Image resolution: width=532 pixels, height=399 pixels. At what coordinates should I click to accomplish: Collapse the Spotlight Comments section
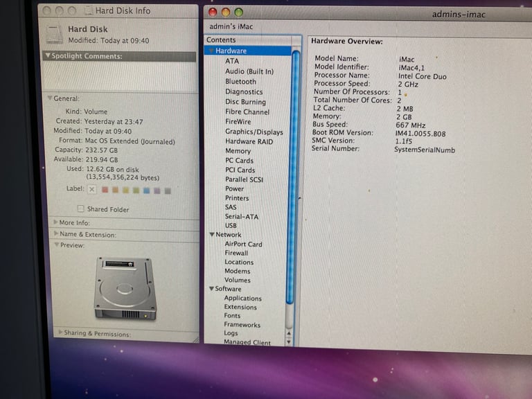[x=48, y=55]
